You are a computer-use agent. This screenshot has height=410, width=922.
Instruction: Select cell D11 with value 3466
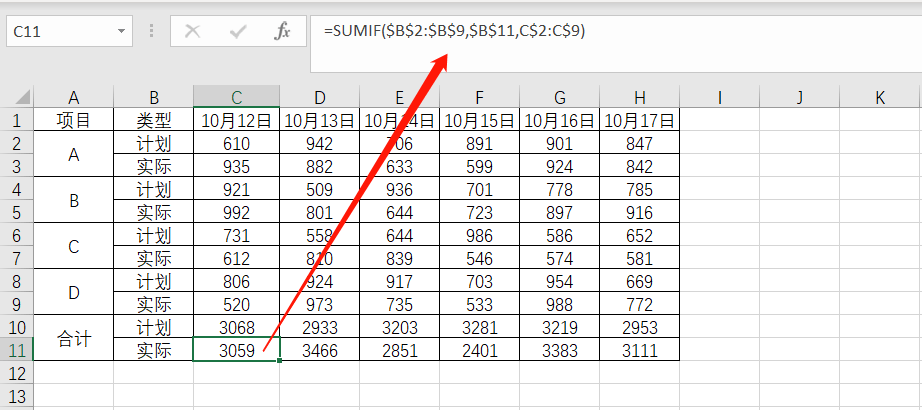(x=319, y=350)
